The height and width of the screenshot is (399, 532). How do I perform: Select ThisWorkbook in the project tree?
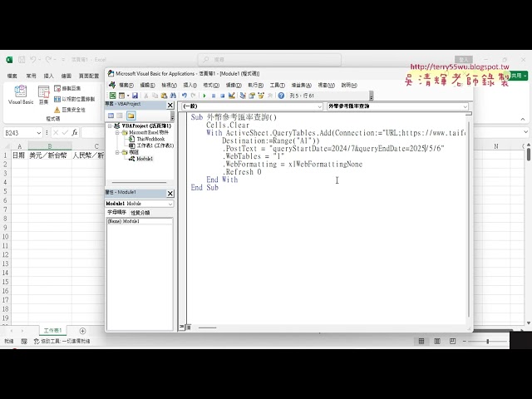[x=150, y=139]
